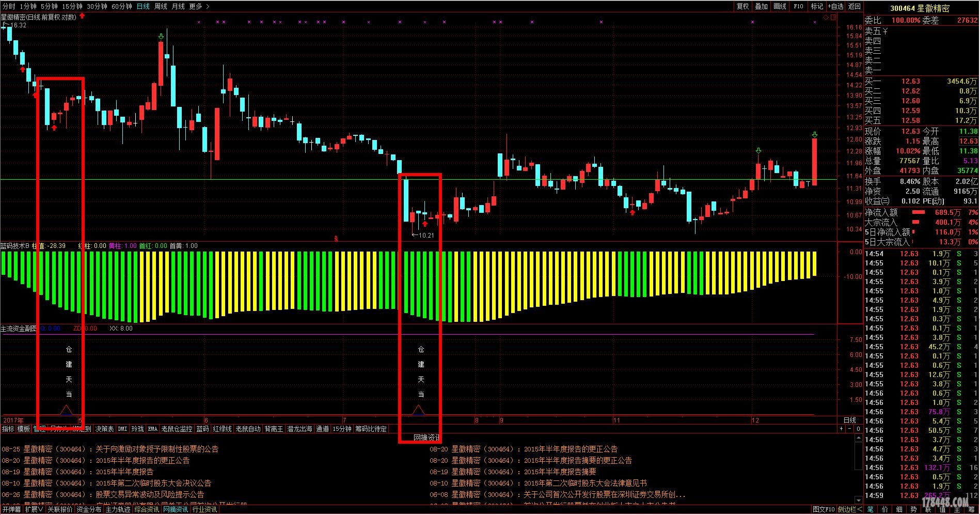Zoom in chart with plus button

click(841, 429)
